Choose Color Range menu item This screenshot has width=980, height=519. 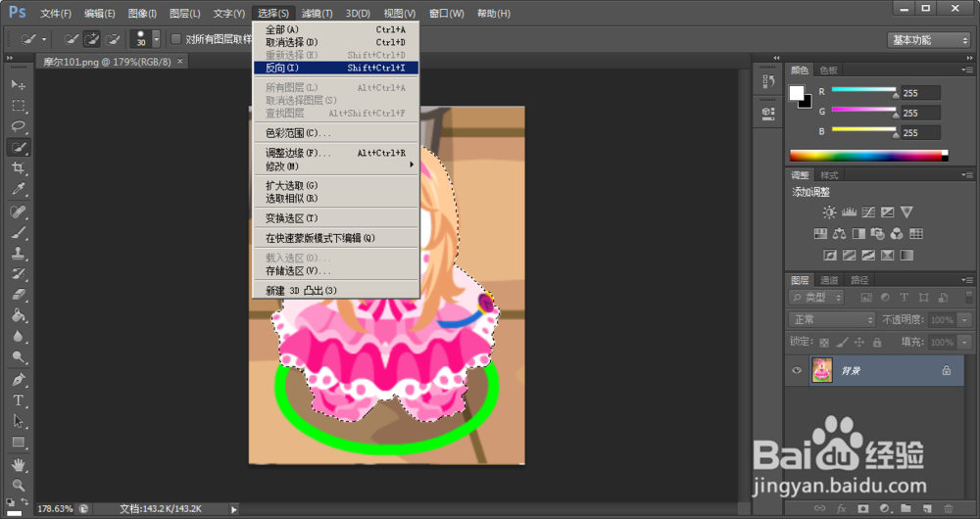point(336,133)
